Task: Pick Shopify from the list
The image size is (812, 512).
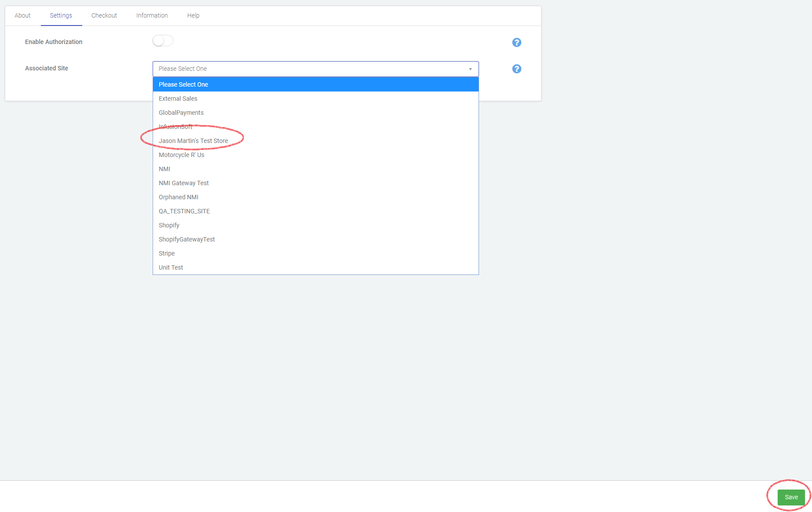Action: pos(315,225)
